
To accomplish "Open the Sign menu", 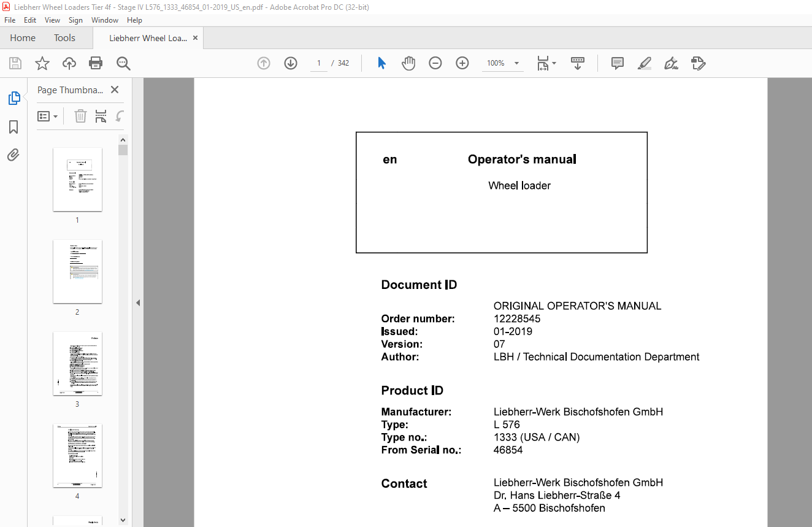I will coord(75,20).
